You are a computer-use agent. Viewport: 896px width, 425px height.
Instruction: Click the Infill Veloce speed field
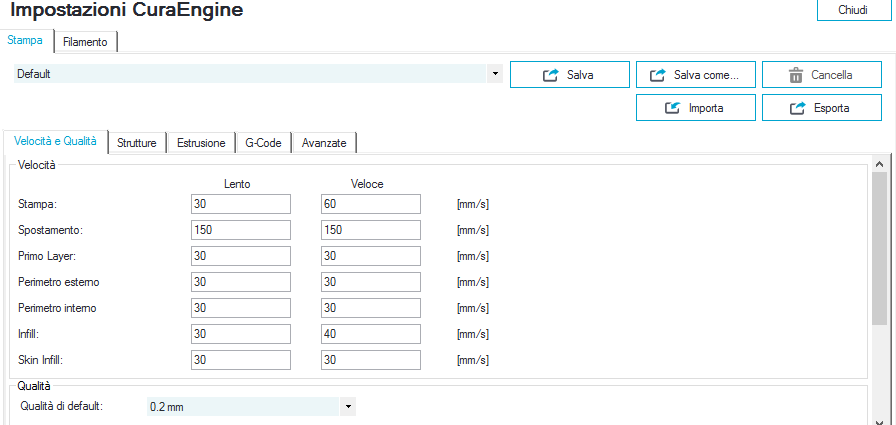pyautogui.click(x=370, y=334)
